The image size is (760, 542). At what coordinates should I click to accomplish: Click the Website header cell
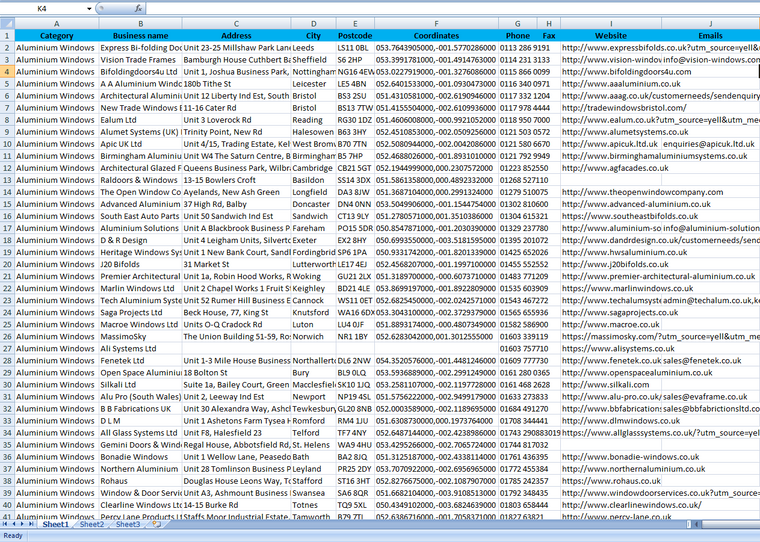click(611, 35)
